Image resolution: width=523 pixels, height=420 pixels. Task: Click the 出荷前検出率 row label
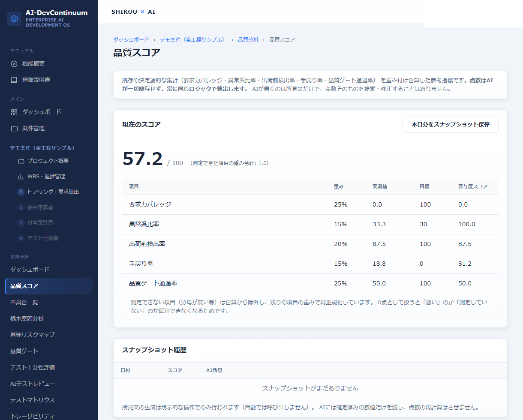click(x=147, y=244)
